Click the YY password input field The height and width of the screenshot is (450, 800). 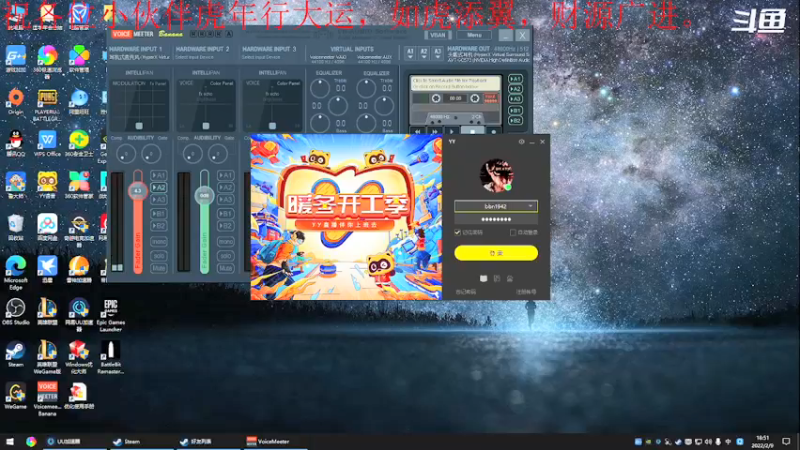click(496, 219)
